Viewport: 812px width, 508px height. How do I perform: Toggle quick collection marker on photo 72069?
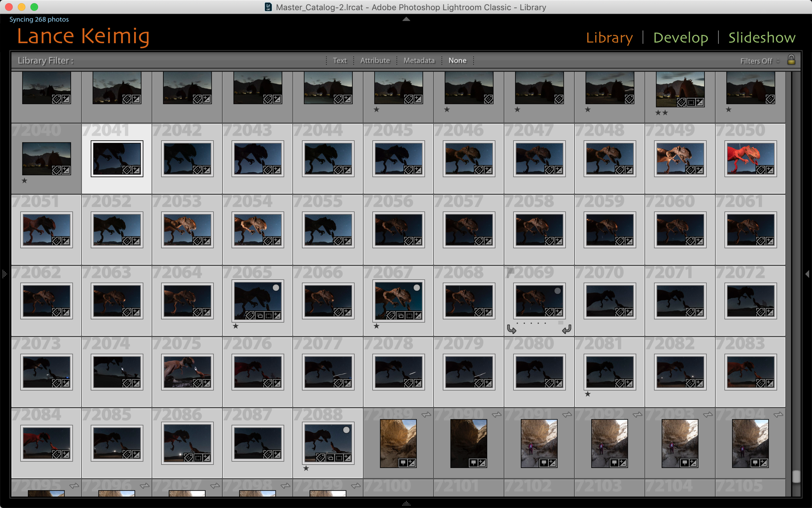coord(558,291)
